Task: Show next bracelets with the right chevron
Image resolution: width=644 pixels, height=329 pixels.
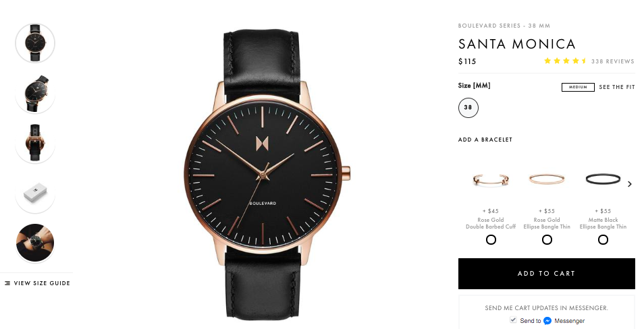Action: point(630,184)
